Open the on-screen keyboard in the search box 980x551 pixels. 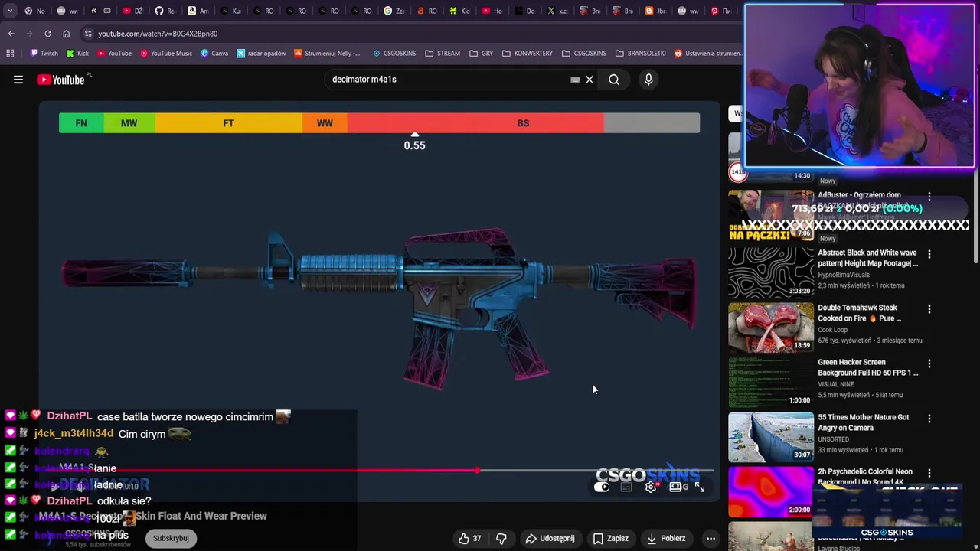(x=575, y=80)
